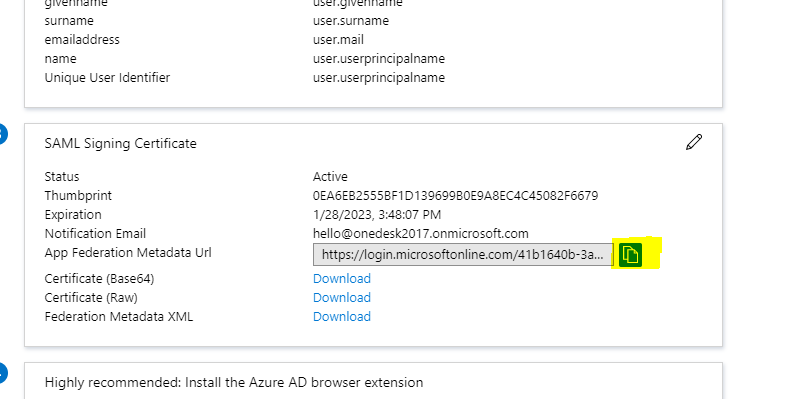This screenshot has width=787, height=399.
Task: Select the user.surname claim value
Action: coord(351,21)
